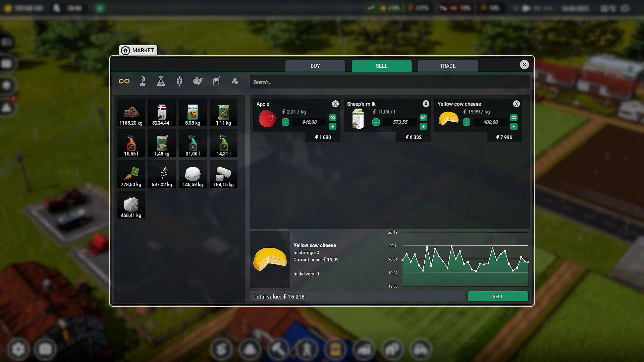This screenshot has width=644, height=362.
Task: Filter market by chemicals flask icon
Action: 161,81
